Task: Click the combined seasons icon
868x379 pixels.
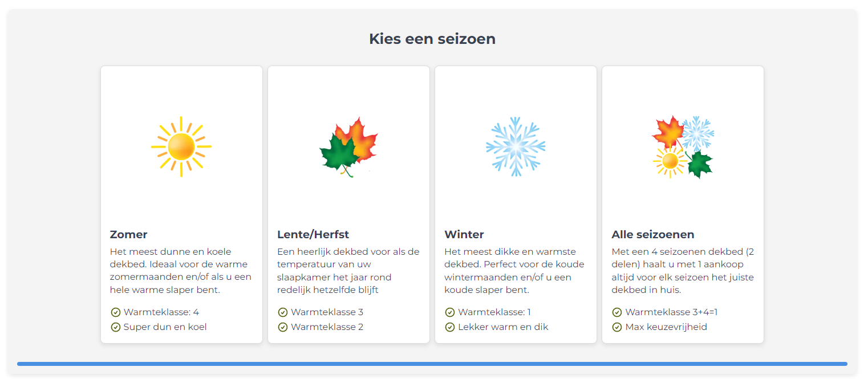Action: pos(683,147)
